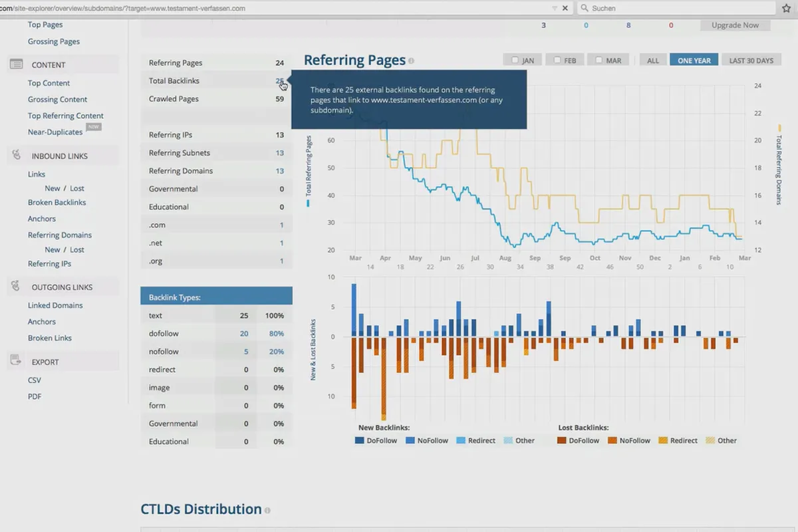Click the Inbound Links section icon
Image resolution: width=798 pixels, height=532 pixels.
click(17, 156)
